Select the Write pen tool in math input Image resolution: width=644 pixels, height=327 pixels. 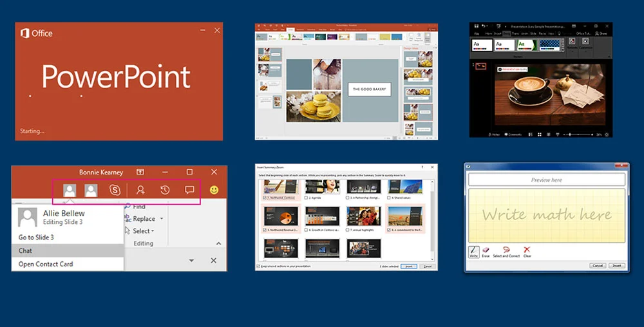(473, 252)
